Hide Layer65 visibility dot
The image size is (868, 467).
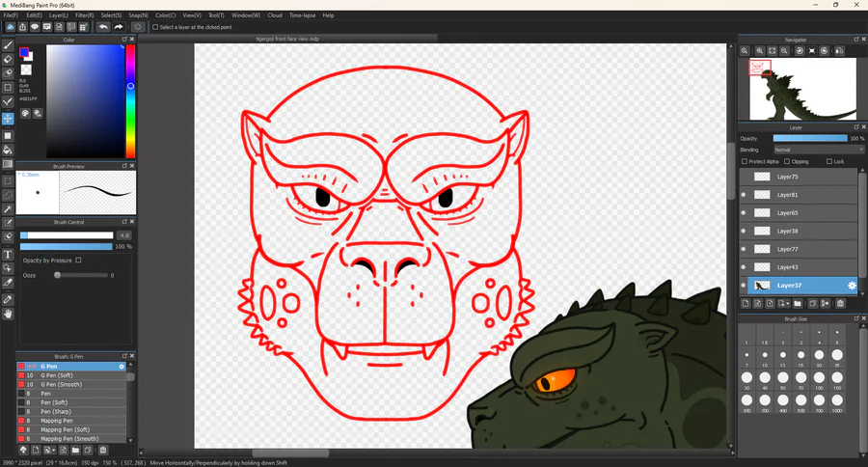(744, 212)
